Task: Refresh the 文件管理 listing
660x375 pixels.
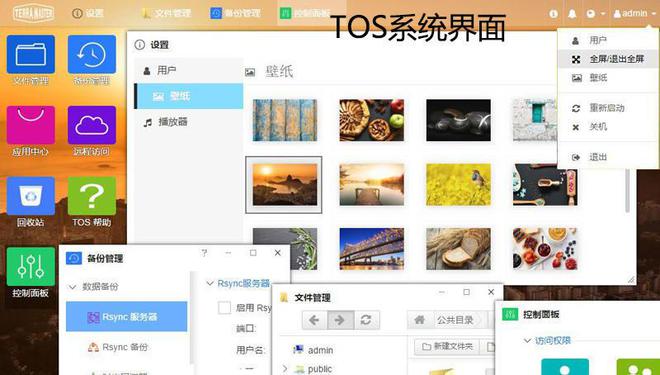Action: (x=366, y=320)
